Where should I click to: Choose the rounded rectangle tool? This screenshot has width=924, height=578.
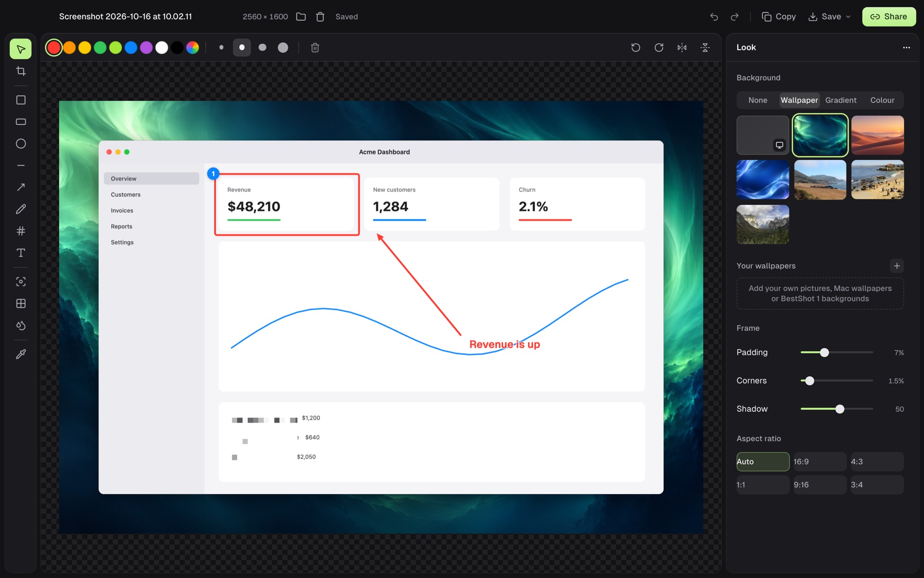click(21, 122)
